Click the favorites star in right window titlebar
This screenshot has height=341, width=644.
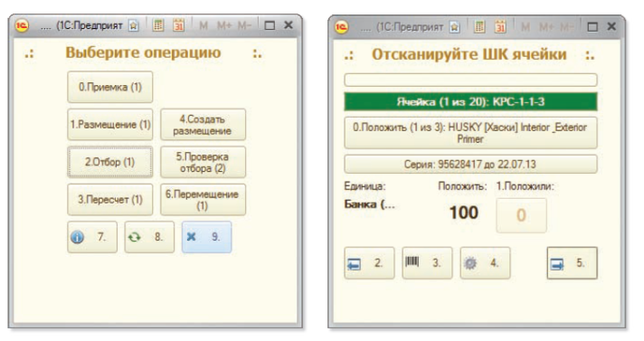pyautogui.click(x=454, y=27)
